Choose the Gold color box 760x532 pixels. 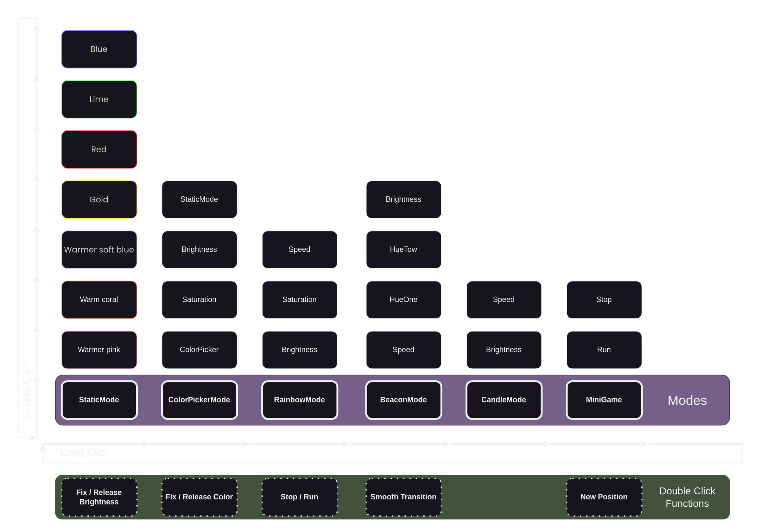99,199
